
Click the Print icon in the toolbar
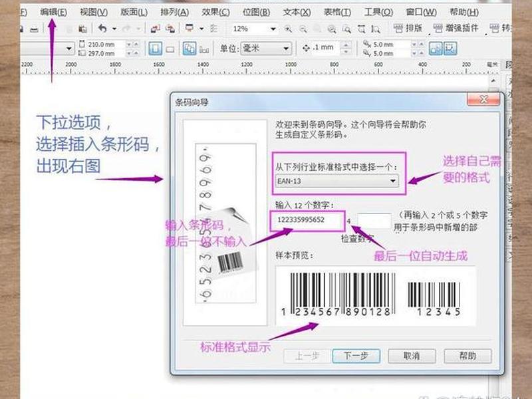pyautogui.click(x=34, y=29)
